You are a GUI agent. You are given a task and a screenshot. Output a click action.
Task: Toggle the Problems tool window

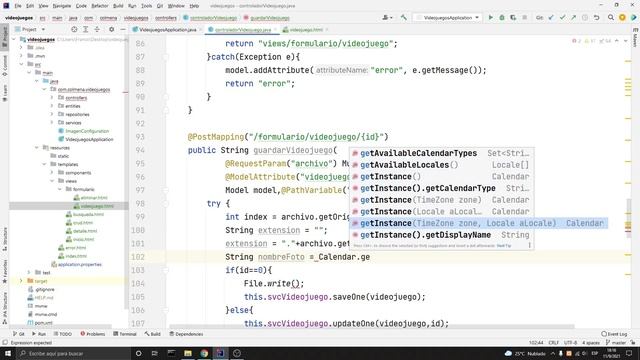(93, 334)
